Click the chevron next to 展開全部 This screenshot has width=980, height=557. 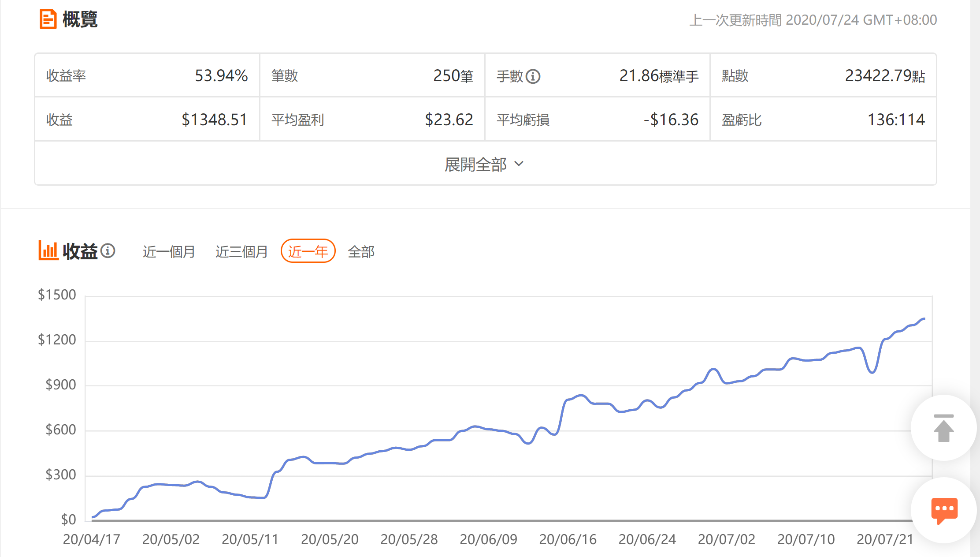(519, 164)
